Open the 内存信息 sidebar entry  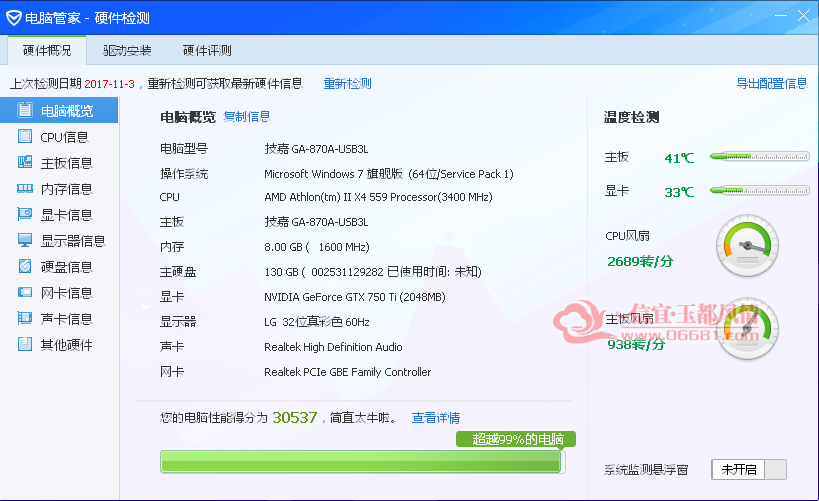(59, 189)
